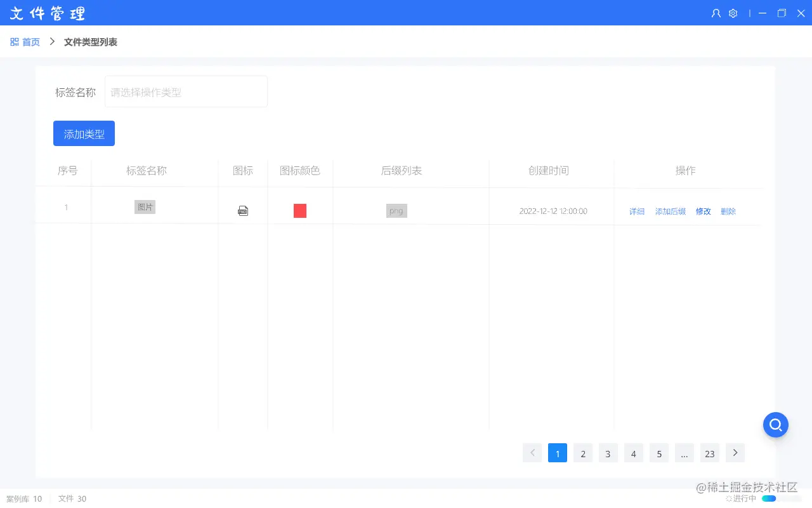Click creation time 2022-12-12 12:00:00
Image resolution: width=812 pixels, height=508 pixels.
click(553, 211)
